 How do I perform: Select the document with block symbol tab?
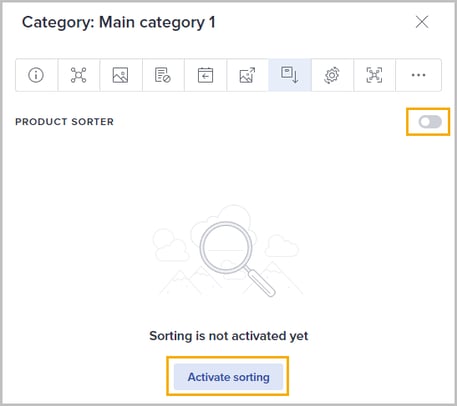click(x=163, y=75)
